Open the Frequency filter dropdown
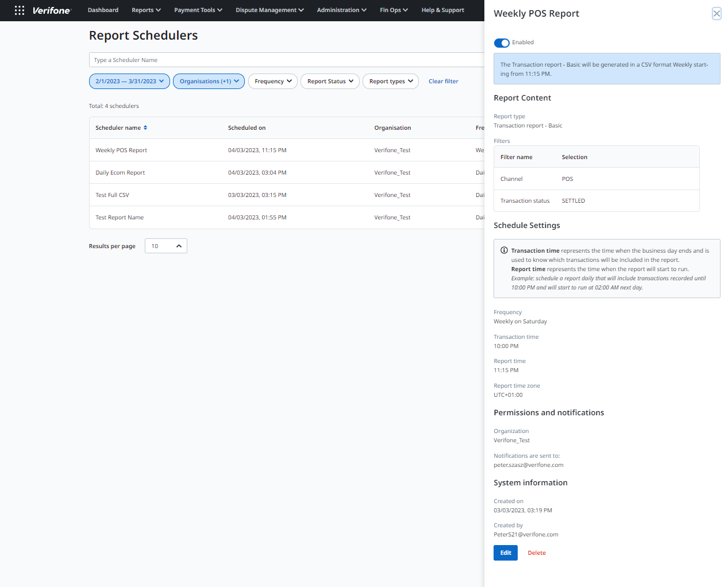The width and height of the screenshot is (728, 587). click(x=272, y=81)
